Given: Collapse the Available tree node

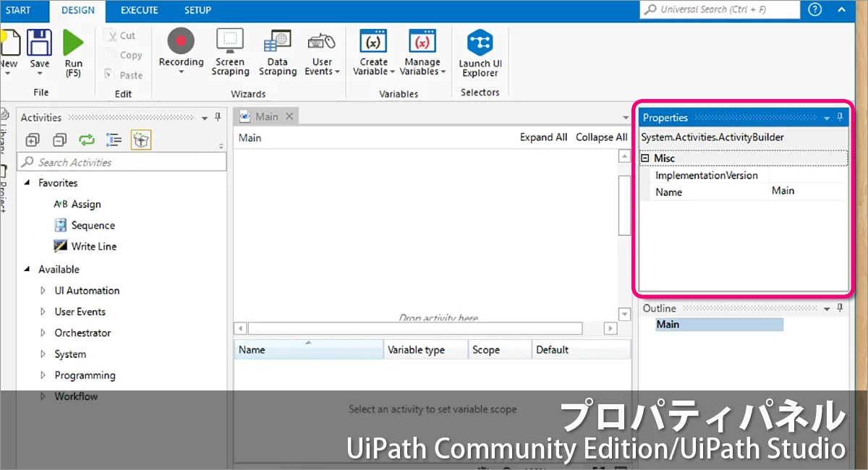Looking at the screenshot, I should [27, 269].
